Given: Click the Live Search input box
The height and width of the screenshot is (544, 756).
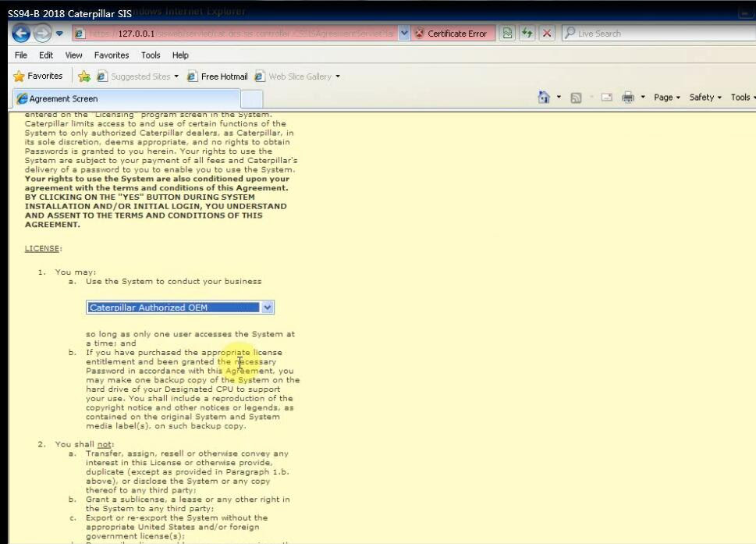Looking at the screenshot, I should [665, 34].
